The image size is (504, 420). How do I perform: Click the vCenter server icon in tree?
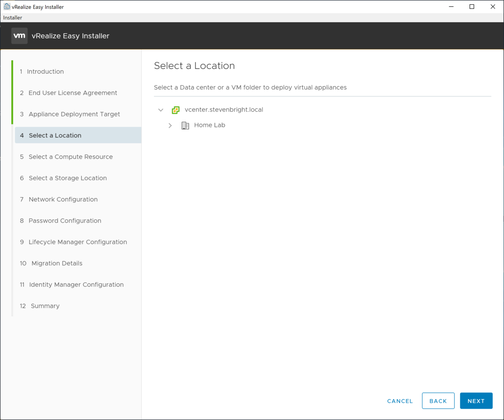pos(176,110)
